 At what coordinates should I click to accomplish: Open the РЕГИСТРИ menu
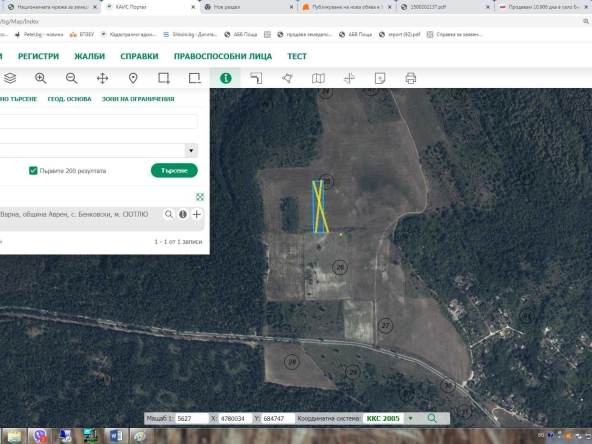[x=39, y=56]
